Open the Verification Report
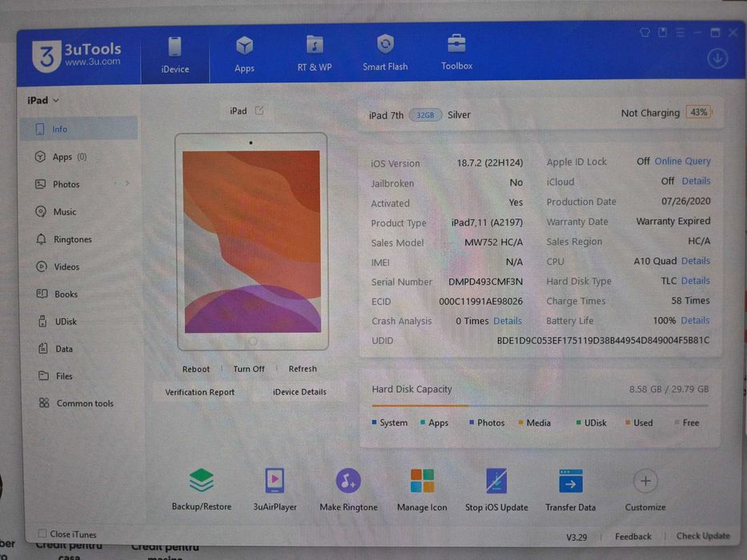Screen dimensions: 747x560 (199, 392)
